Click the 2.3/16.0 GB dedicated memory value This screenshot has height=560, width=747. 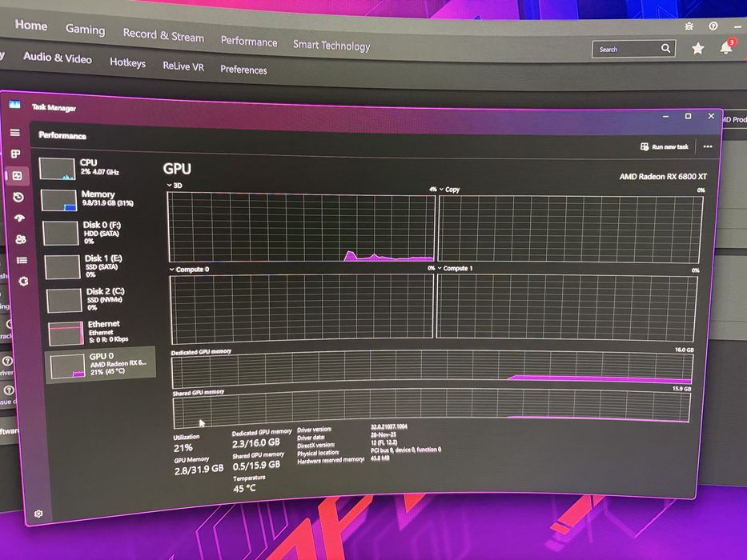click(256, 443)
